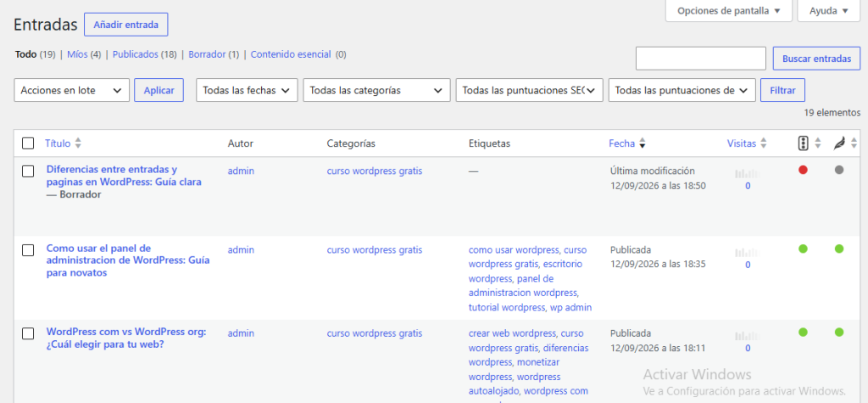Click visits chart of Como usar el panel post

748,252
